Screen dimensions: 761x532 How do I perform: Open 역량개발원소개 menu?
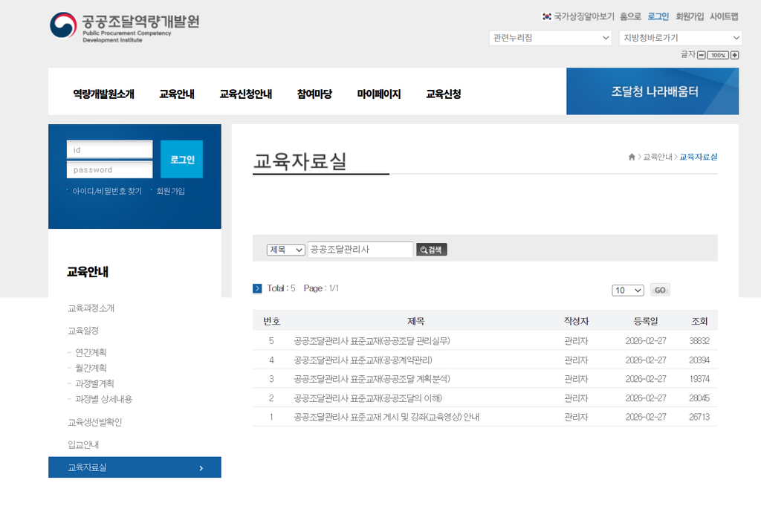[x=103, y=94]
